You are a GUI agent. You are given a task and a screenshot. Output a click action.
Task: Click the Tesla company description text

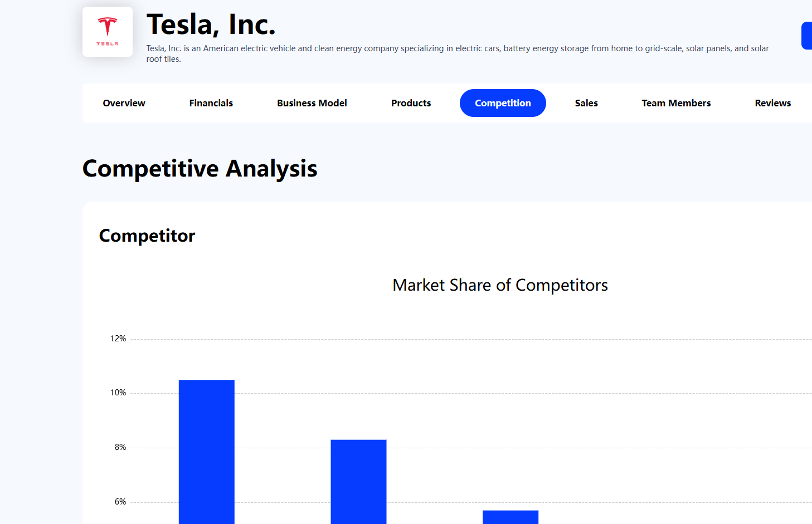point(458,53)
